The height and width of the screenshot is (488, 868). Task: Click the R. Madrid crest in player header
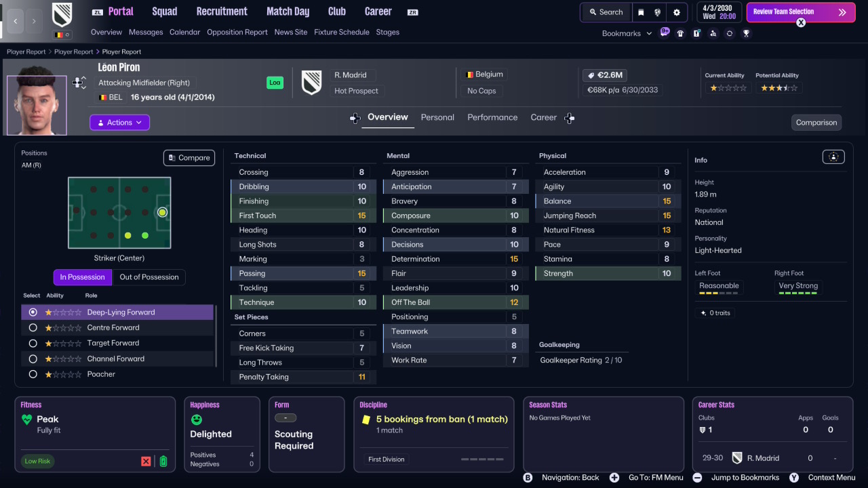[311, 83]
